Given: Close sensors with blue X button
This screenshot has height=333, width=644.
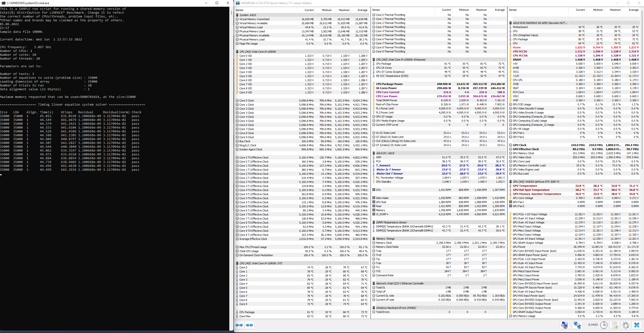Looking at the screenshot, I should pos(637,325).
